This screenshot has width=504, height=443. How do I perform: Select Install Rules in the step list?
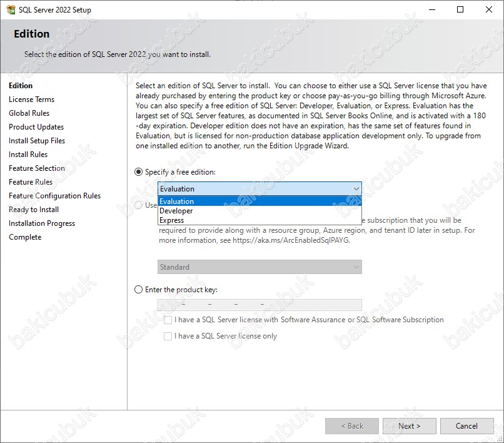(x=28, y=155)
